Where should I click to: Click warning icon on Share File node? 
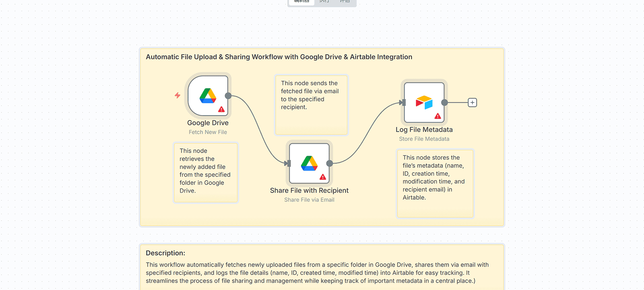click(x=323, y=177)
